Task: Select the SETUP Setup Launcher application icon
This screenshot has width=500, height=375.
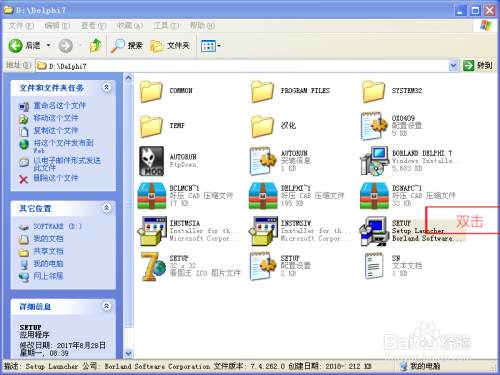Action: tap(373, 231)
